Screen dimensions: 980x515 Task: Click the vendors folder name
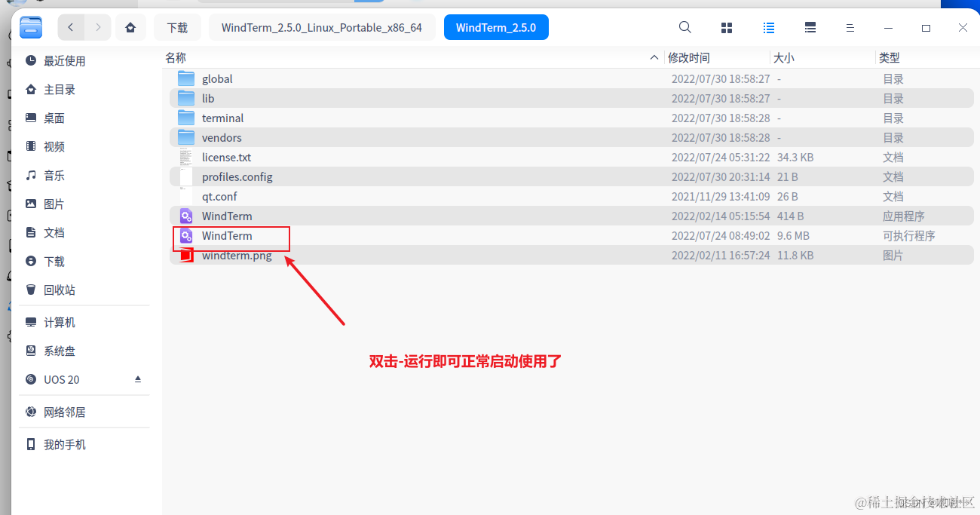point(222,138)
